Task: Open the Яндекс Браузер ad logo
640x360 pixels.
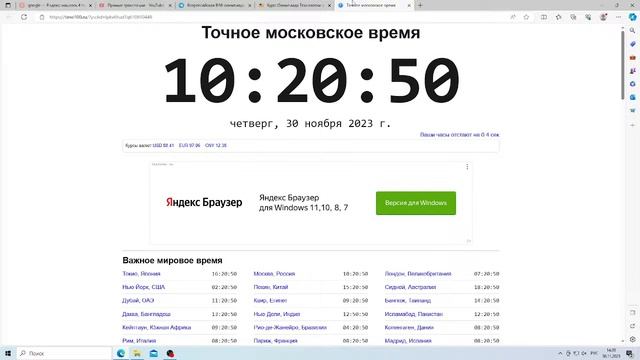Action: pos(204,202)
